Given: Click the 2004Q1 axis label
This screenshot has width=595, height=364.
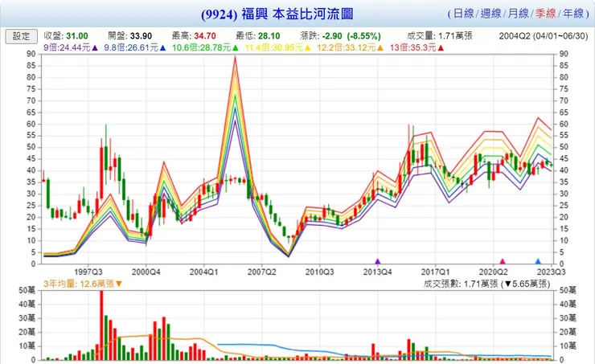Looking at the screenshot, I should pos(203,272).
